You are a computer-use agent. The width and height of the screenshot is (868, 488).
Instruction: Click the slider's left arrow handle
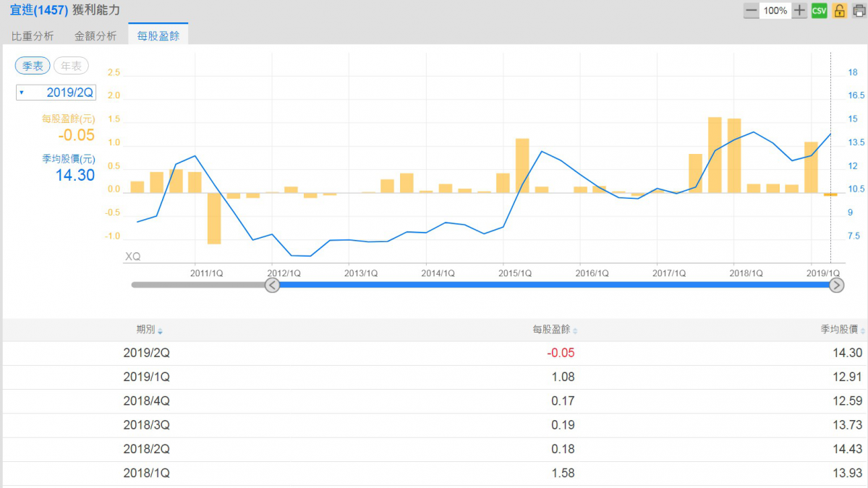[x=272, y=285]
